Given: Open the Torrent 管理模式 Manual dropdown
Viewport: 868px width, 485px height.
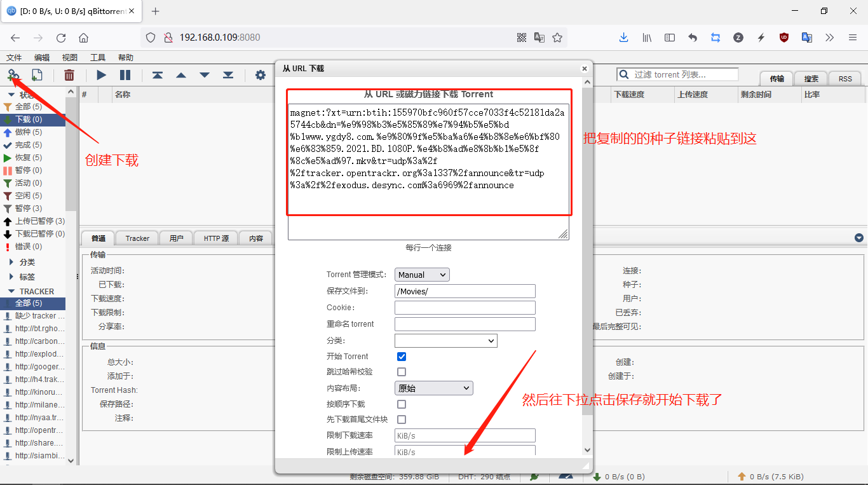Looking at the screenshot, I should [422, 275].
